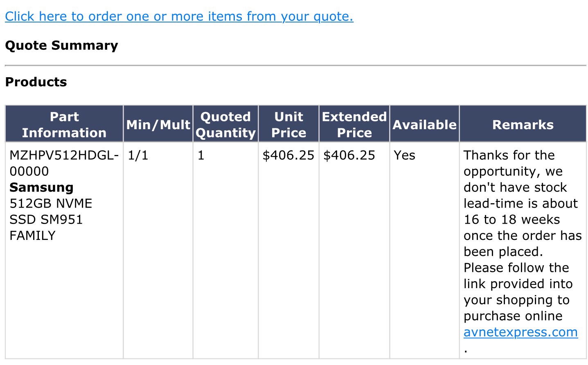
Task: Click the Extended Price column header
Action: (354, 124)
